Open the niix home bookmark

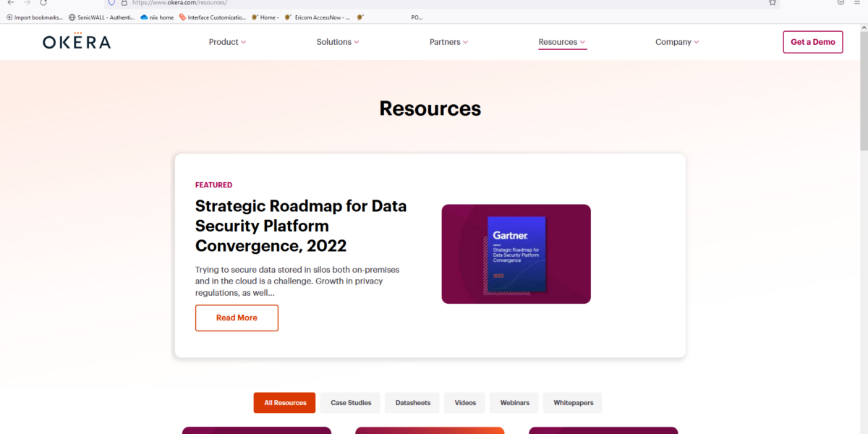pos(157,17)
